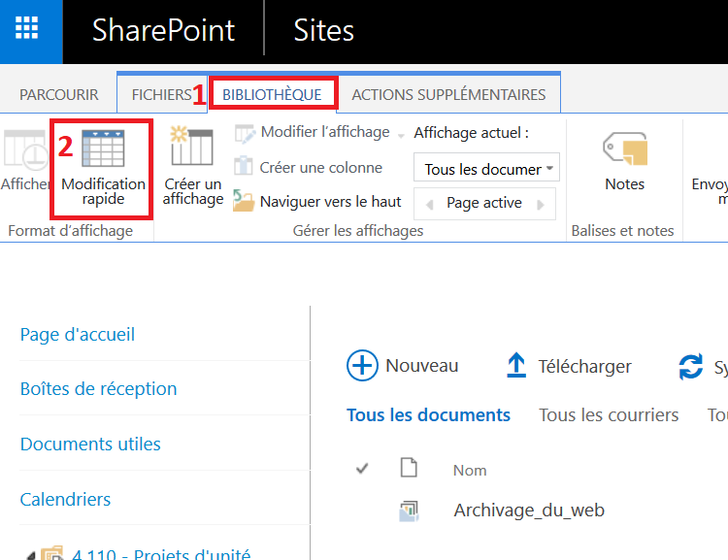Click the Notes tag icon

coord(624,149)
